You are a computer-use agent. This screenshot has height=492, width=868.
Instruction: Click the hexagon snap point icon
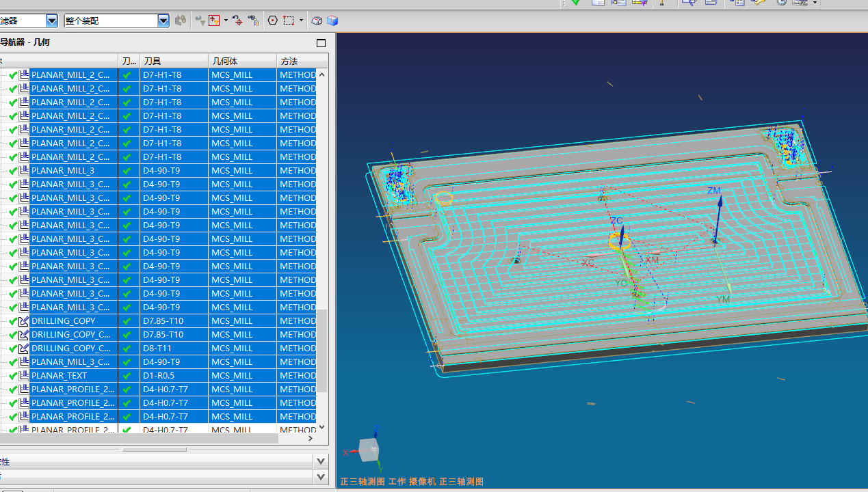(x=273, y=21)
